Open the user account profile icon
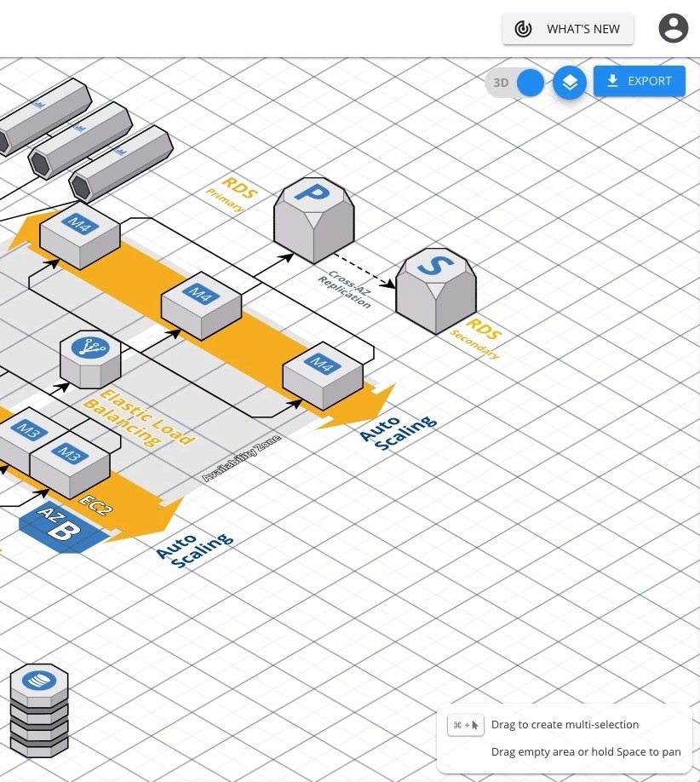 pos(673,28)
